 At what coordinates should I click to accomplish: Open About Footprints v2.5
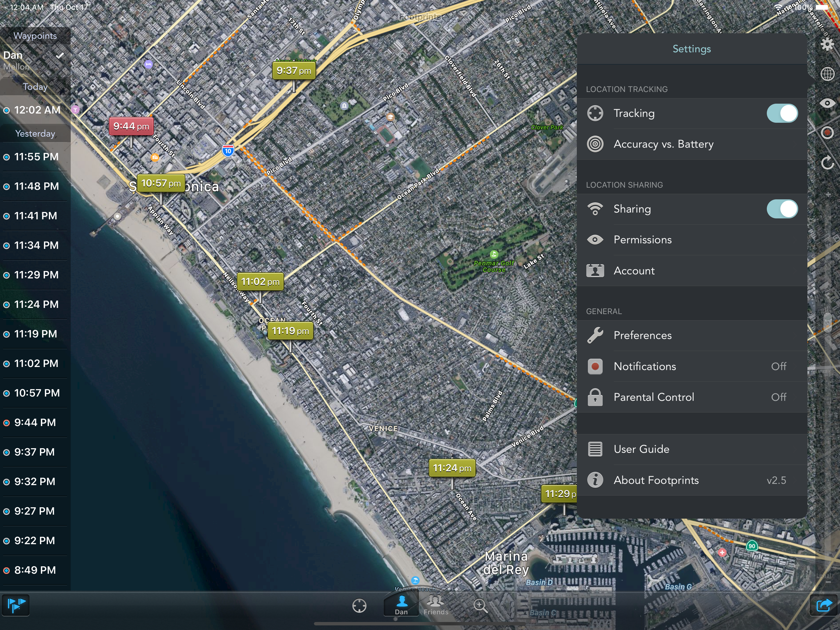tap(691, 480)
